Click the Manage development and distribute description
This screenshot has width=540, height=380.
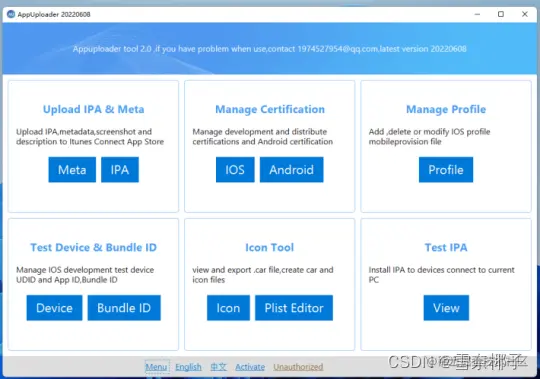coord(262,137)
